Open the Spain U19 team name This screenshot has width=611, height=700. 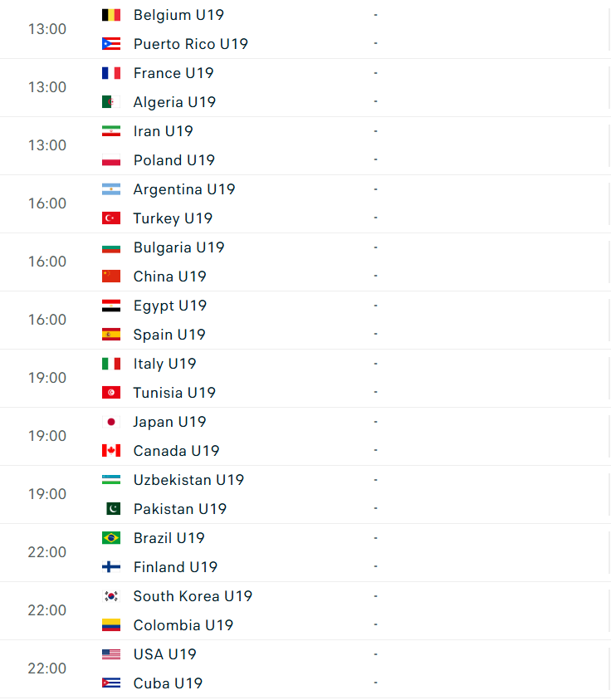coord(169,335)
